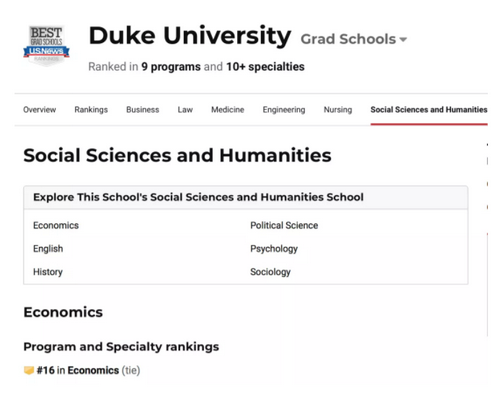Open the Medicine tab
The height and width of the screenshot is (395, 500).
click(228, 110)
